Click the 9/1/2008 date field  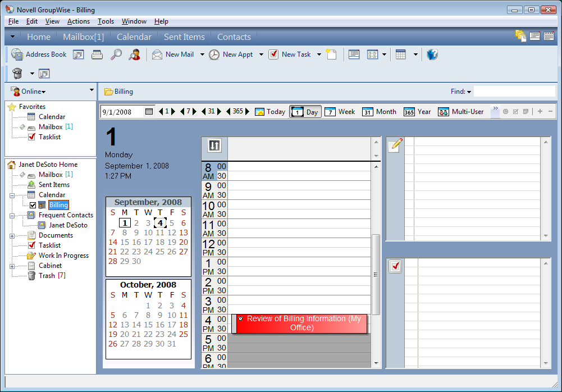click(122, 112)
